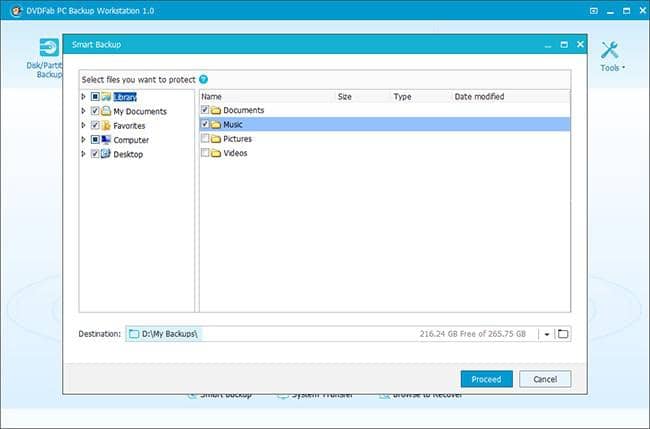
Task: Click the Library tree icon
Action: click(107, 97)
